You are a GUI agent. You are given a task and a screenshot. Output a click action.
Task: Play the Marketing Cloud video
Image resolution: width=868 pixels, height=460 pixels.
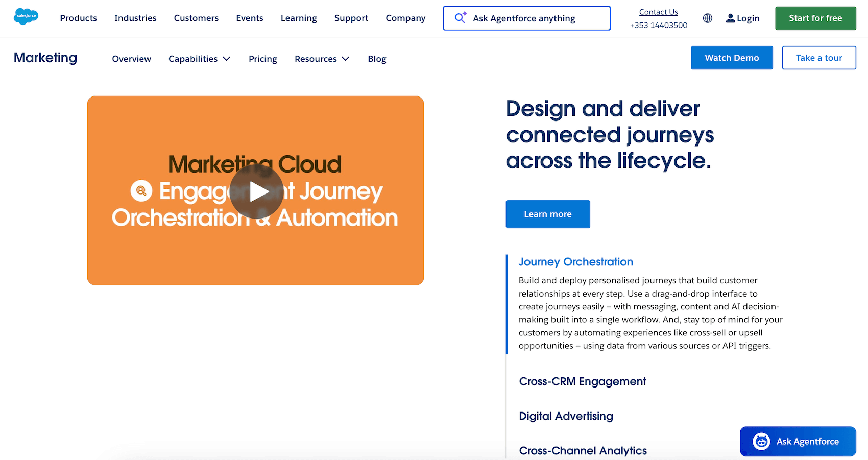click(256, 191)
